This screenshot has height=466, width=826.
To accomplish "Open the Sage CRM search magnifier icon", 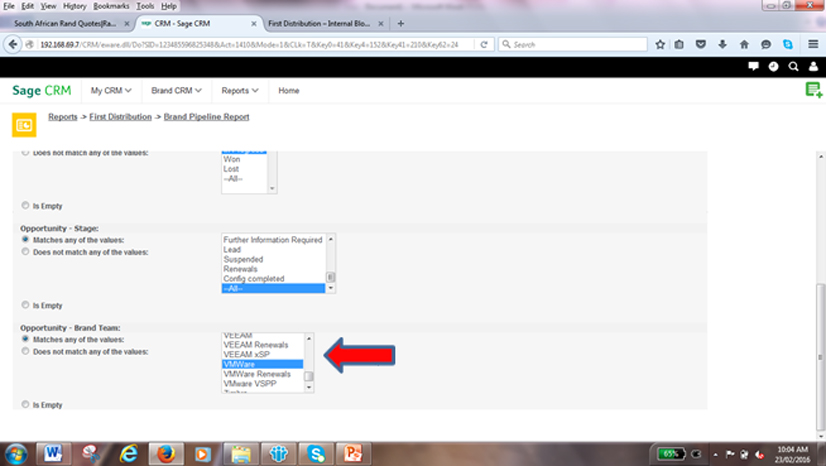I will click(793, 66).
